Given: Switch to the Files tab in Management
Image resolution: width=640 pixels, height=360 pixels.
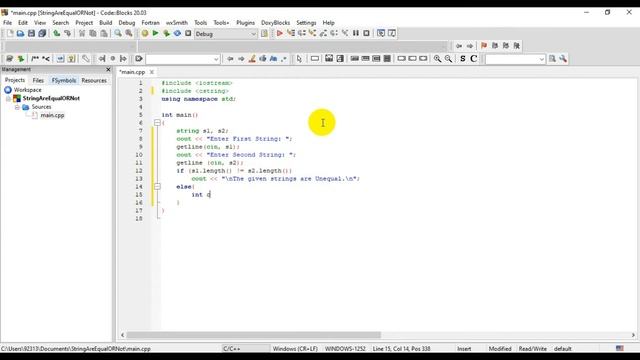Looking at the screenshot, I should click(x=38, y=80).
